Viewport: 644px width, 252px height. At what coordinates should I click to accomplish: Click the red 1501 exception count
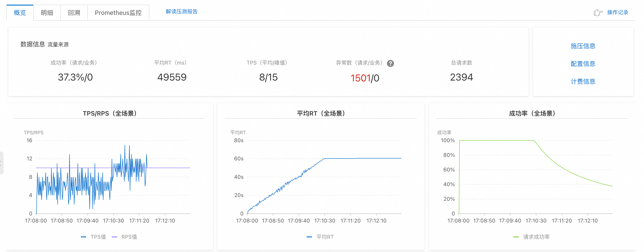[360, 78]
